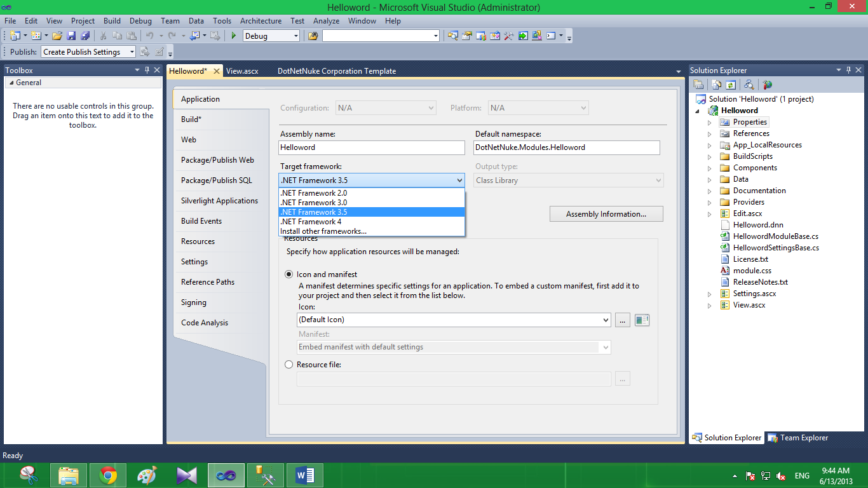
Task: Collapse the Target framework dropdown arrow
Action: (460, 180)
